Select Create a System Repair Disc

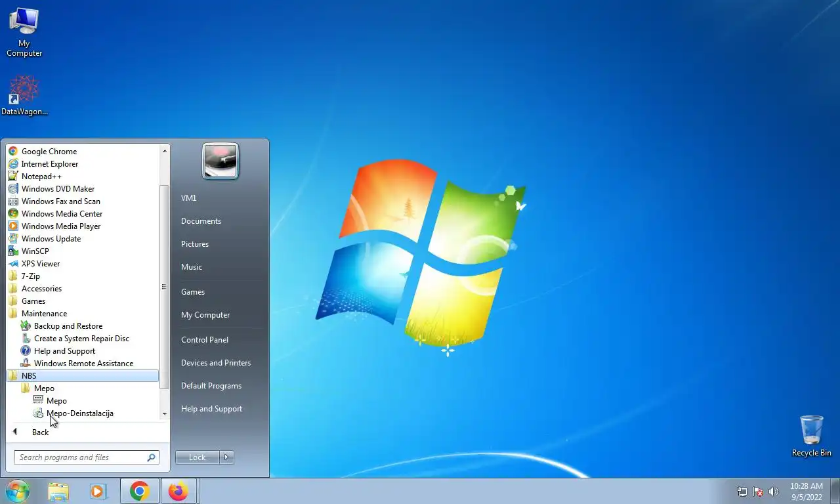[x=83, y=339]
